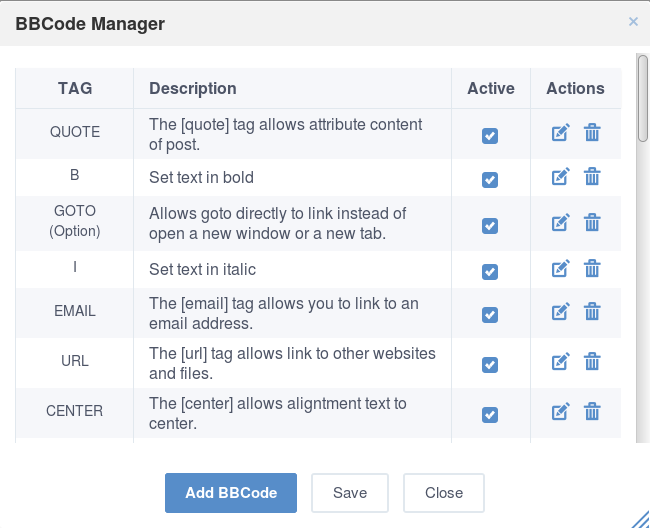
Task: Edit the QUOTE BBCode tag
Action: (560, 133)
